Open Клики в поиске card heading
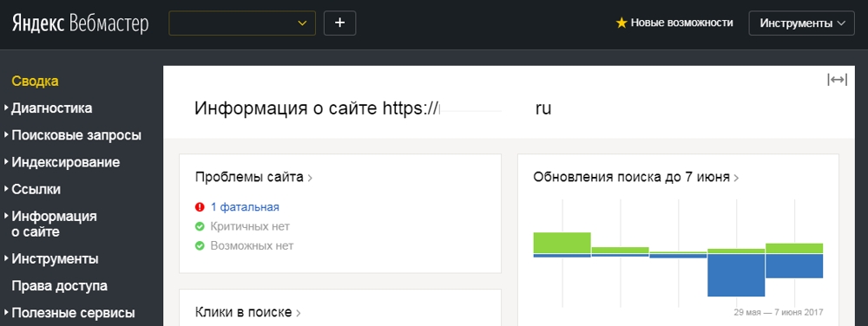This screenshot has width=868, height=326. pos(248,313)
